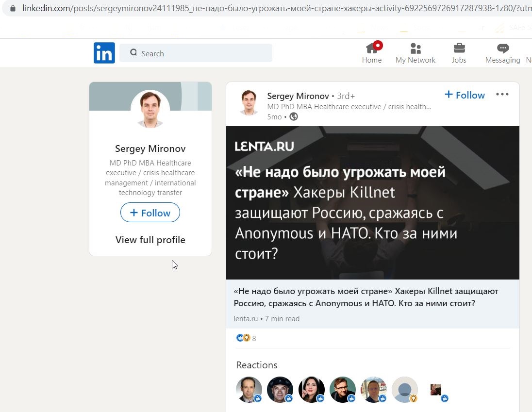Click Sergey Mironov name in post header
The width and height of the screenshot is (532, 412).
(298, 96)
